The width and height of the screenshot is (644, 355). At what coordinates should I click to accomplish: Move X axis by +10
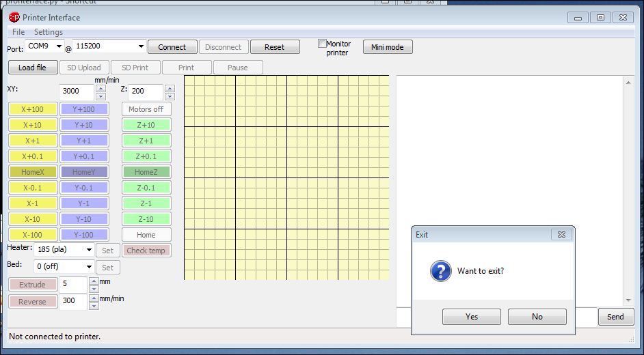coord(33,125)
